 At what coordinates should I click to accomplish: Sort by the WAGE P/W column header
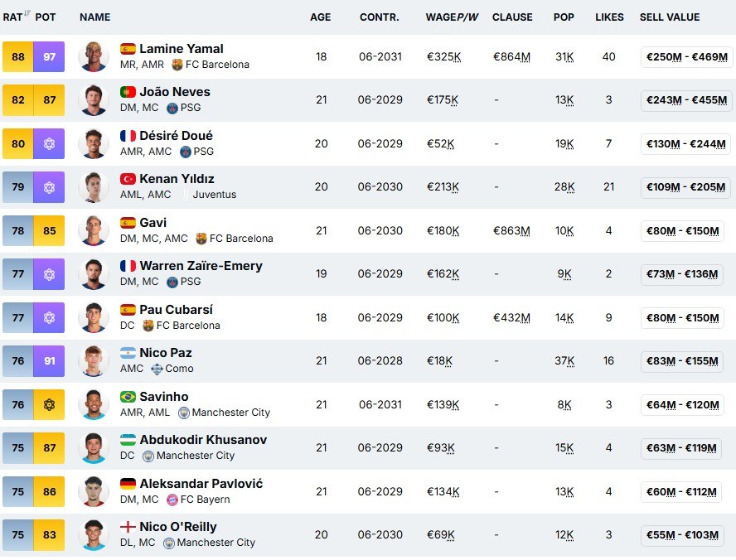tap(451, 17)
